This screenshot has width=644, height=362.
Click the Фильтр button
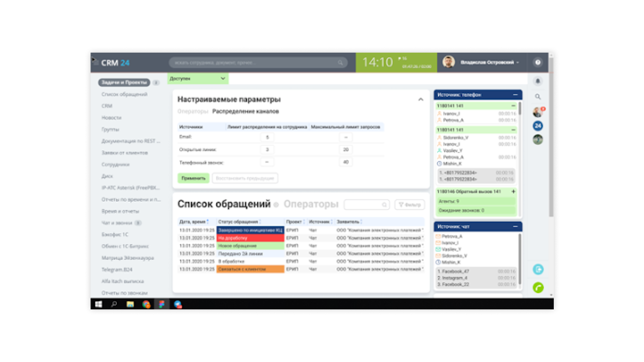(410, 204)
